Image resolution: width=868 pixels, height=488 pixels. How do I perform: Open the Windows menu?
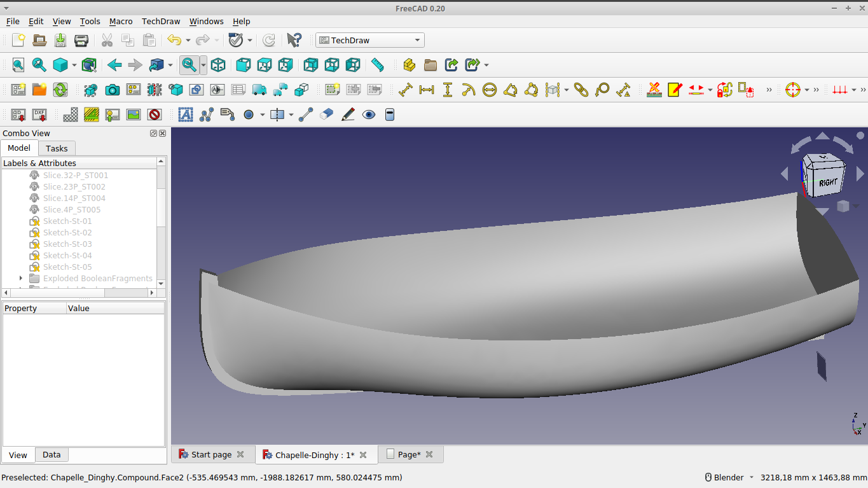[207, 21]
